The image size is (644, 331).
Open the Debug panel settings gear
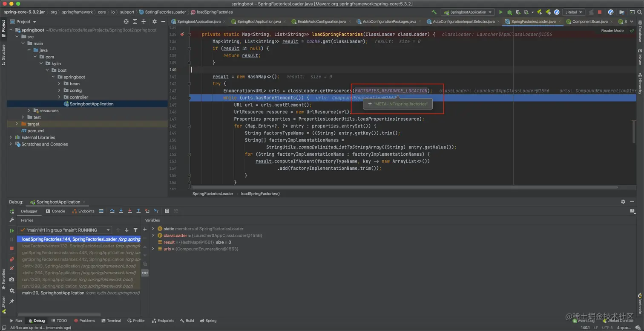click(x=623, y=202)
